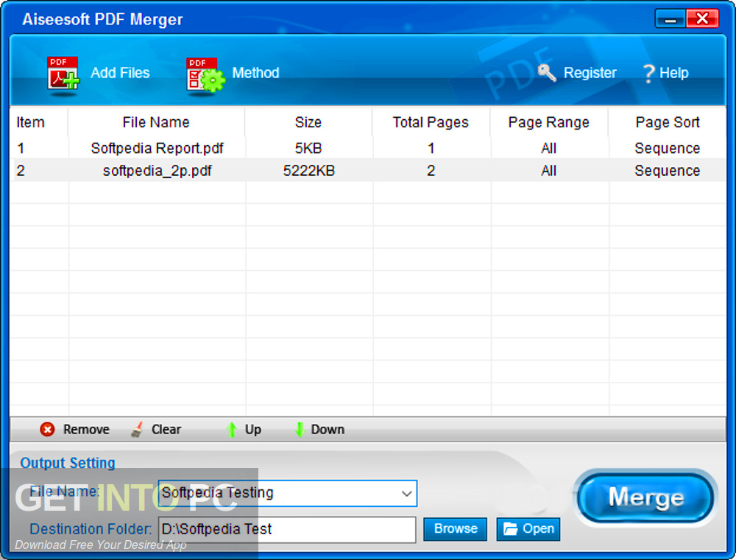This screenshot has width=736, height=560.
Task: Select the Softpedia Report.pdf row
Action: pos(367,149)
